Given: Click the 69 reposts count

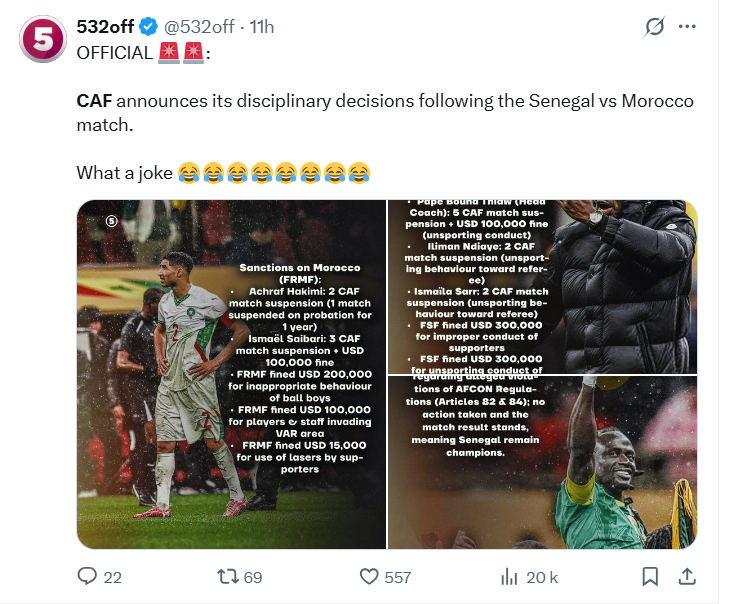Looking at the screenshot, I should 253,577.
